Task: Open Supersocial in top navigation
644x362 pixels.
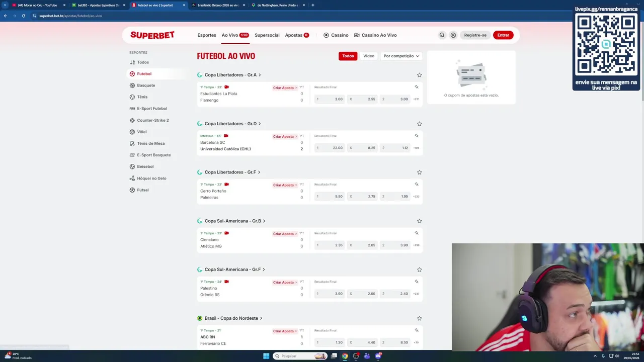Action: 267,35
